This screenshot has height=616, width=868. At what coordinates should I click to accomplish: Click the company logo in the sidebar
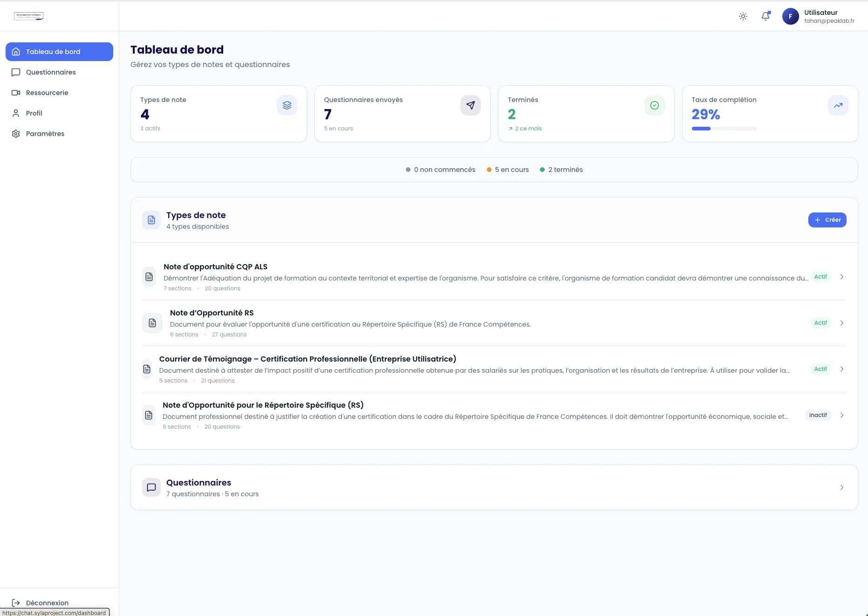29,16
